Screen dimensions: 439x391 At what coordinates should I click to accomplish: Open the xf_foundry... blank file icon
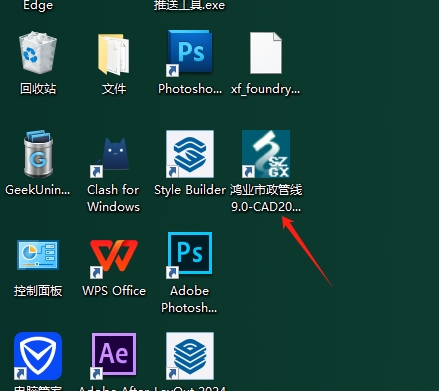click(x=266, y=53)
